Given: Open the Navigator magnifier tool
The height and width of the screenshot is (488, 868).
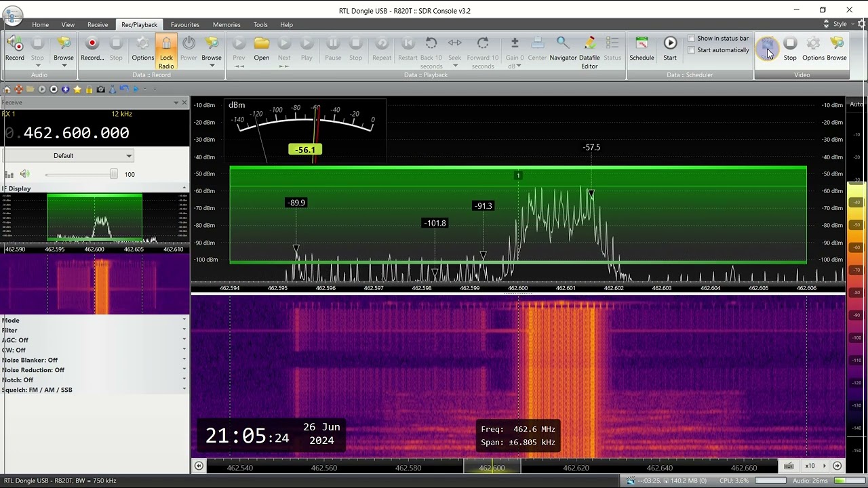Looking at the screenshot, I should coord(563,48).
